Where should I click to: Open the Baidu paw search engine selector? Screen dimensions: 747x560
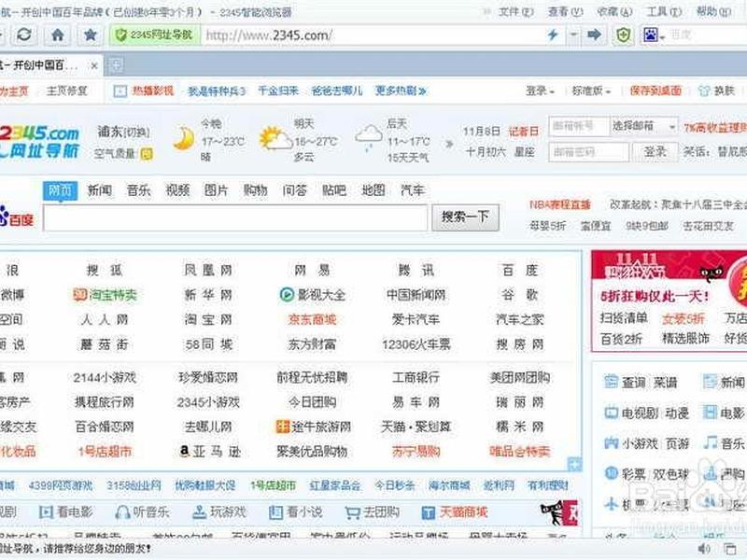654,35
